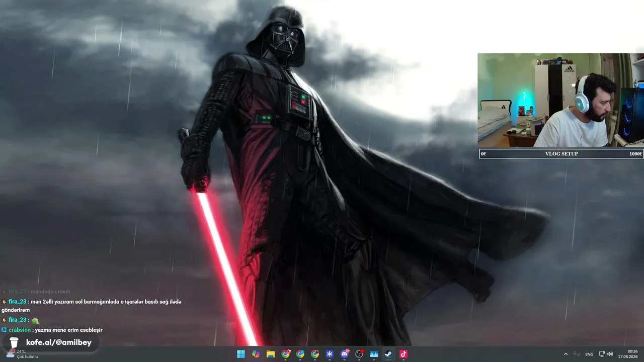Switch to OBS Studio on the taskbar

pos(359,354)
